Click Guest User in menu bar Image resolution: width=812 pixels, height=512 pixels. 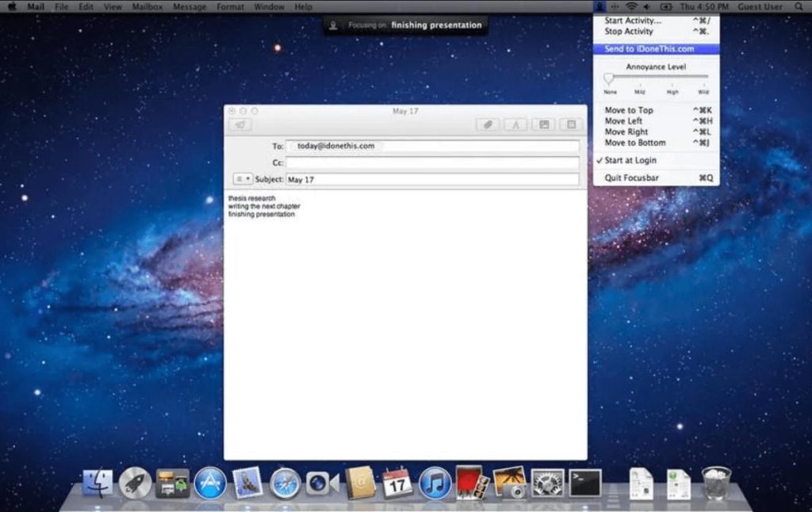coord(760,6)
